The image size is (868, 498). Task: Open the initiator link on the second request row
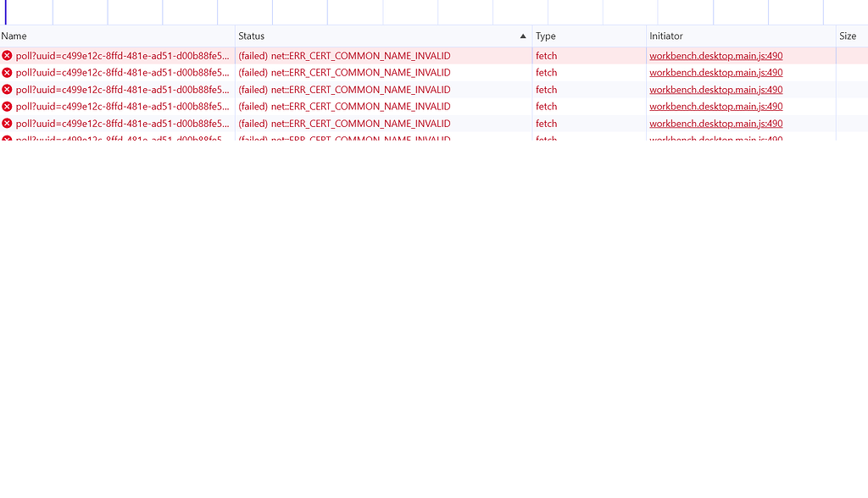pos(715,72)
